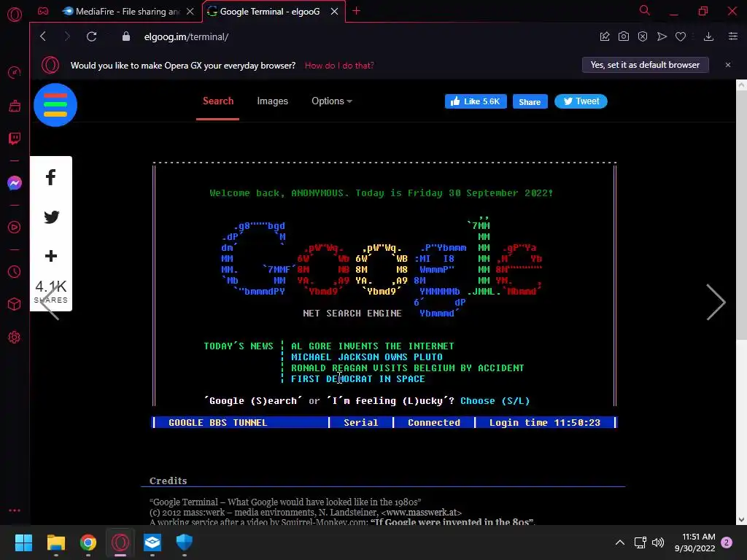The image size is (747, 560).
Task: Go back to previous page
Action: (43, 36)
